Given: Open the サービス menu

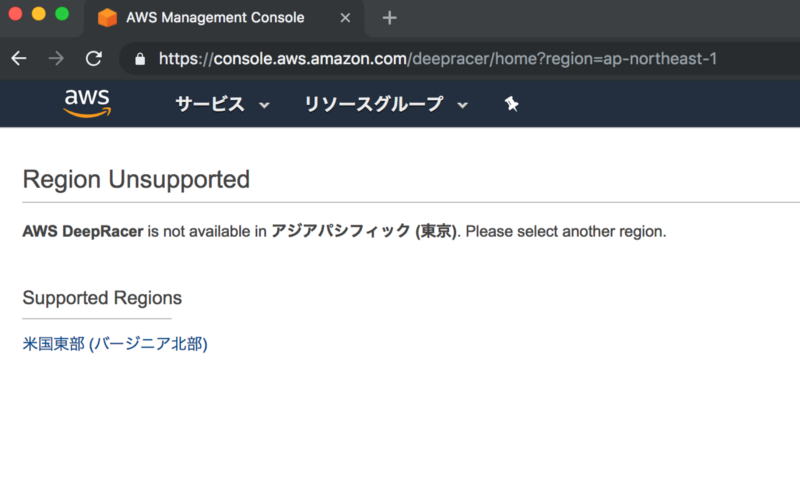Looking at the screenshot, I should point(210,104).
